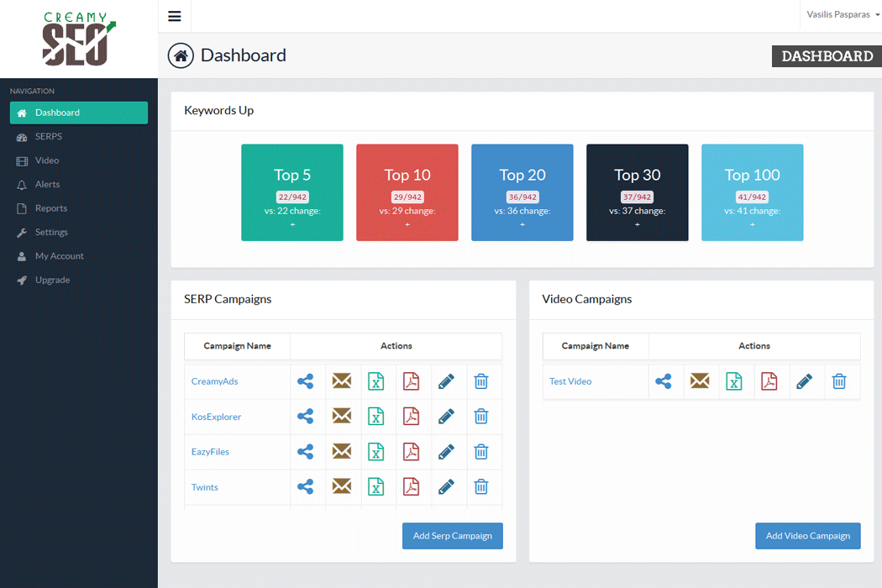Open the Vasilis Pasparas user dropdown
882x588 pixels.
point(843,14)
